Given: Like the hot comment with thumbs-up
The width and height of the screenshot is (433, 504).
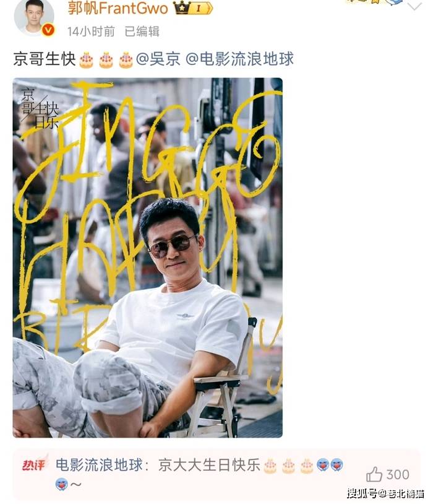Looking at the screenshot, I should [x=374, y=474].
